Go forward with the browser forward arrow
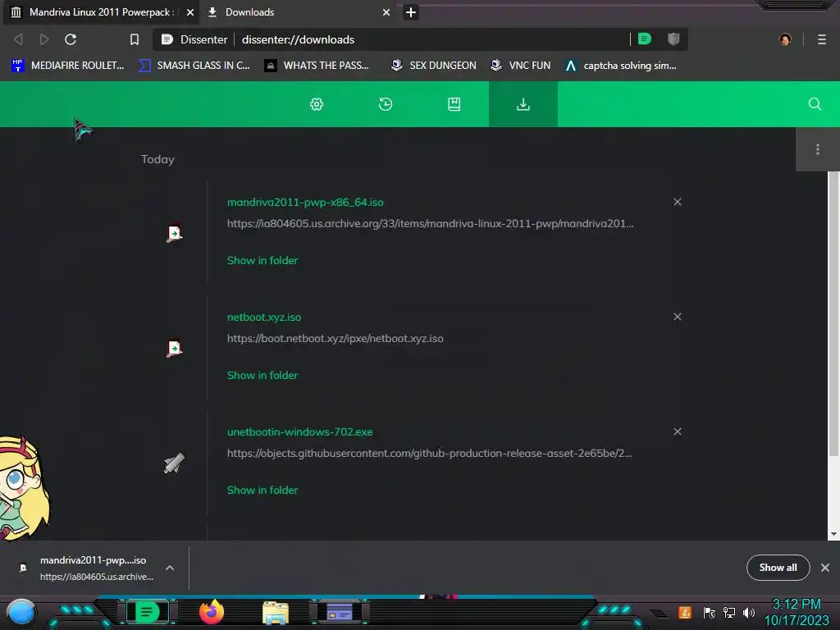Image resolution: width=840 pixels, height=630 pixels. (x=44, y=39)
